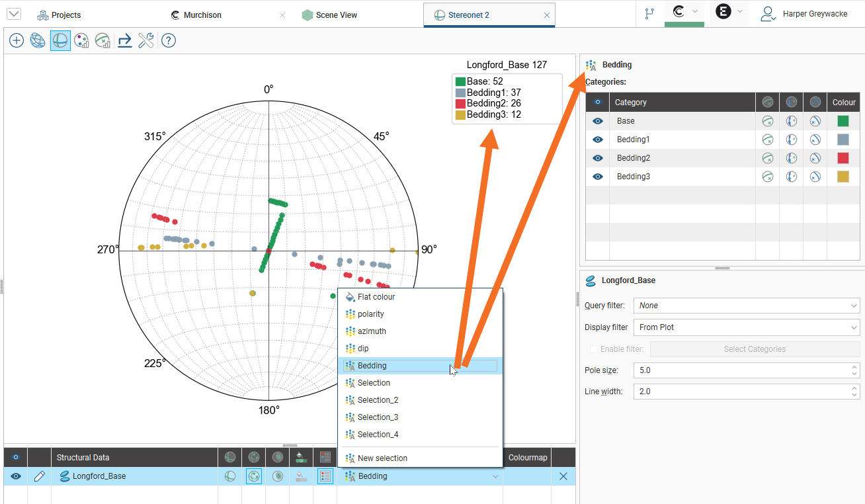Click the add data plus icon in toolbar

17,41
